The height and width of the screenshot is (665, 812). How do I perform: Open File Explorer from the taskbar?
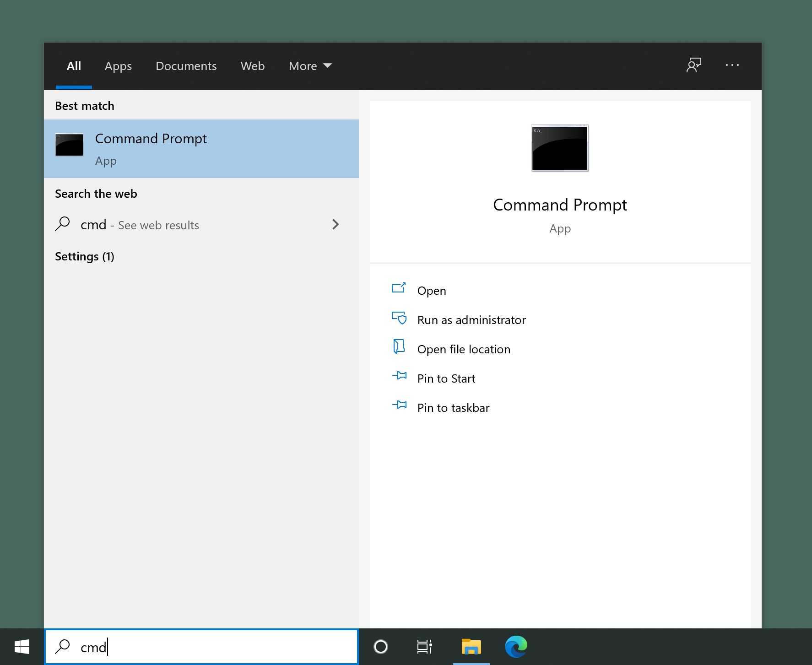(471, 647)
